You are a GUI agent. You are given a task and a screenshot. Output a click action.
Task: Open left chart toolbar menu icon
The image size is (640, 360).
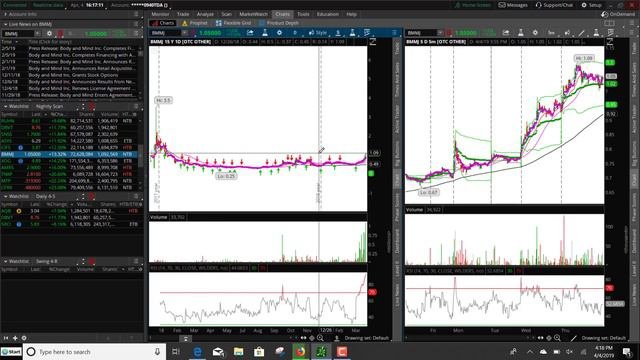coord(394,33)
